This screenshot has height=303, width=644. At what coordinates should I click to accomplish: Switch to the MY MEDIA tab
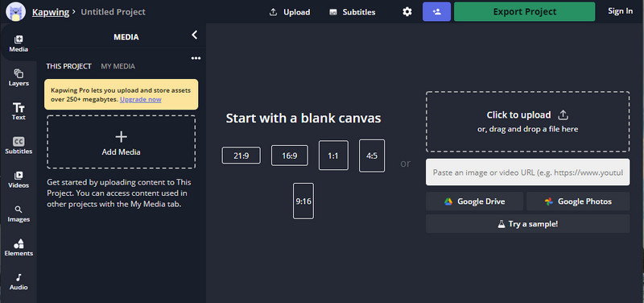tap(118, 66)
